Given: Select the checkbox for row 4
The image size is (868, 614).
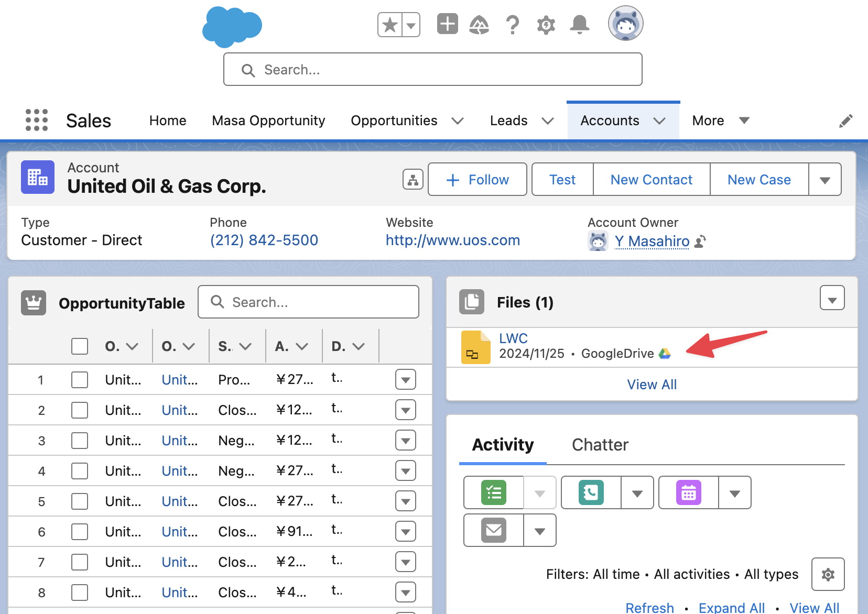Looking at the screenshot, I should (80, 471).
